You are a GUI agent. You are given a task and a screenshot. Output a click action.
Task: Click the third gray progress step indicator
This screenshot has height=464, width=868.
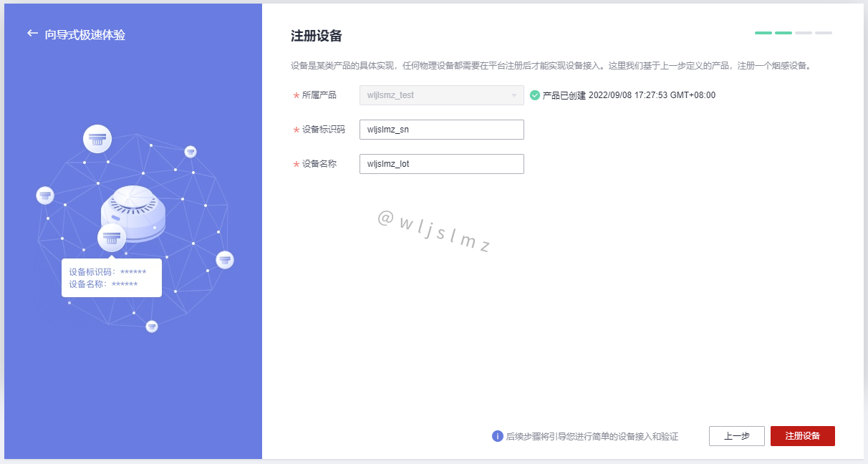click(804, 33)
